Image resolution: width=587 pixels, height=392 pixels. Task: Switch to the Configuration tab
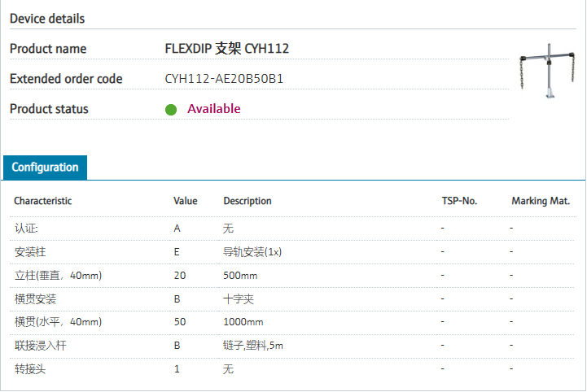pos(46,168)
